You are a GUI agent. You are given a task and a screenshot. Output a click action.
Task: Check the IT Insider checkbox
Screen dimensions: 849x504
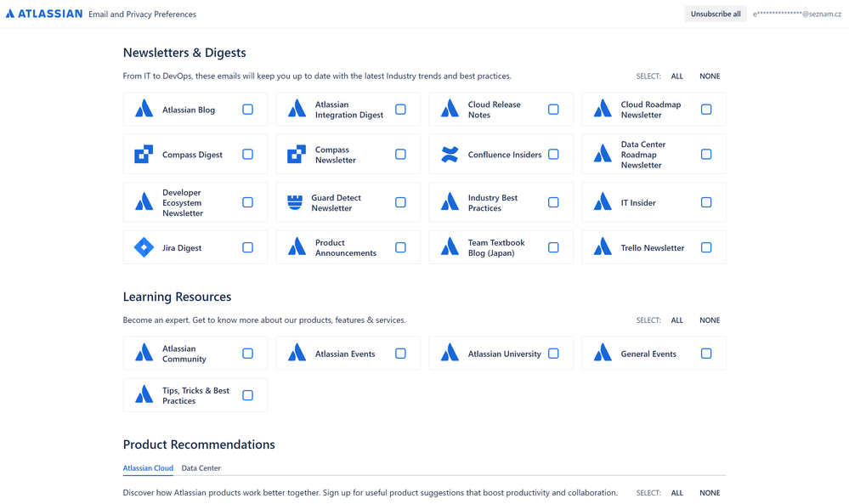click(x=706, y=202)
